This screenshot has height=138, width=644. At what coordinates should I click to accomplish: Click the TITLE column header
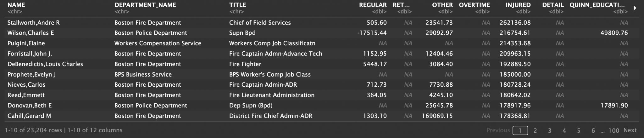tap(238, 5)
